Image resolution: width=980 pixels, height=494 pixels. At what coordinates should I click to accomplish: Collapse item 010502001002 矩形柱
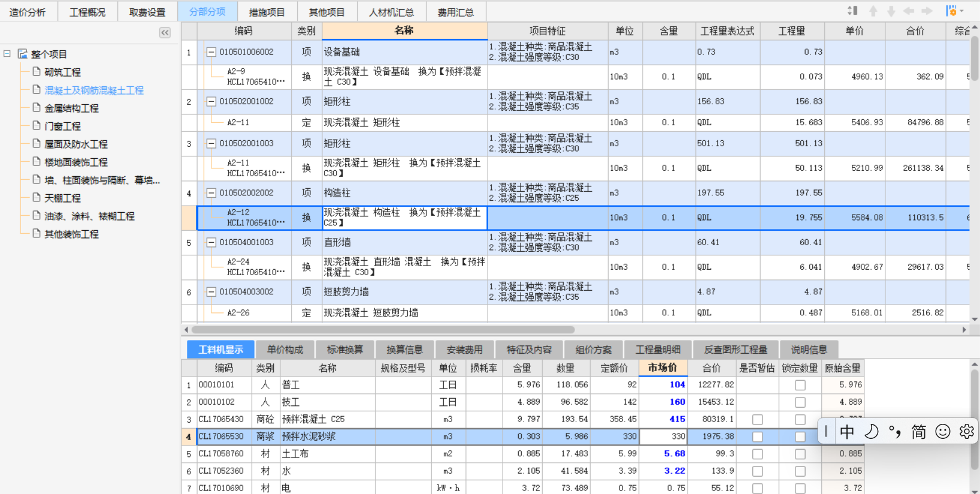pyautogui.click(x=211, y=101)
